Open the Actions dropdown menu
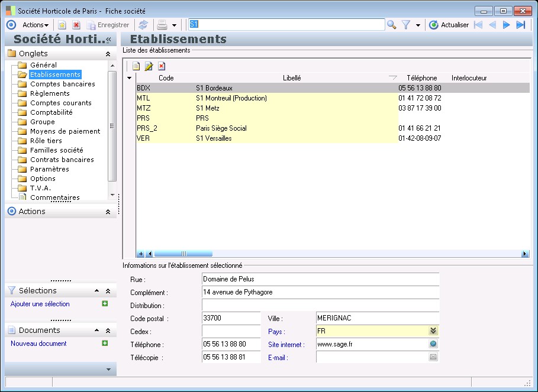The width and height of the screenshot is (538, 392). point(36,25)
